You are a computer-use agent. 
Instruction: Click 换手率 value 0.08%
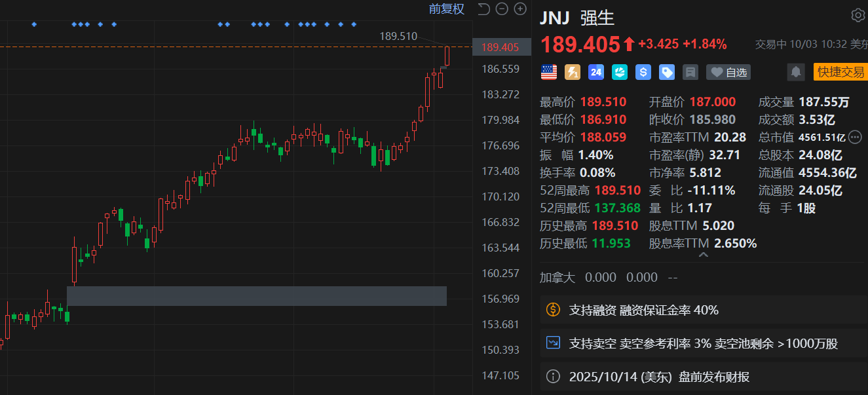click(x=597, y=173)
